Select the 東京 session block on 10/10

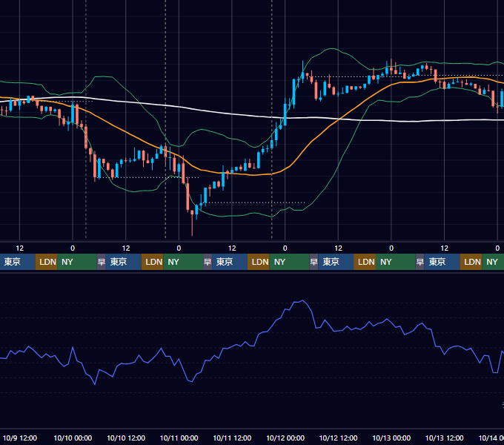tap(124, 262)
